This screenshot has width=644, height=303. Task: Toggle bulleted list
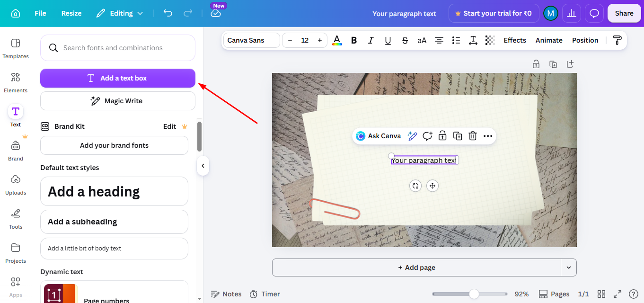click(456, 40)
